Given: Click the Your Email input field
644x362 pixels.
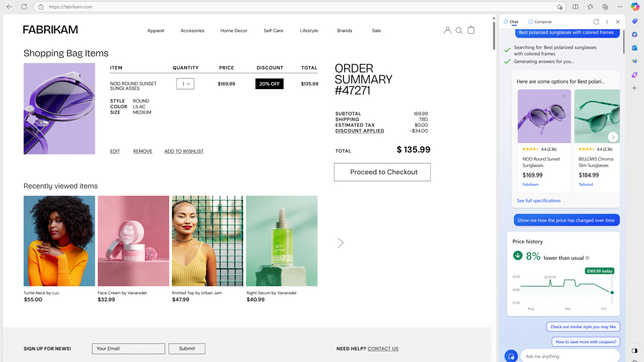Looking at the screenshot, I should 128,349.
